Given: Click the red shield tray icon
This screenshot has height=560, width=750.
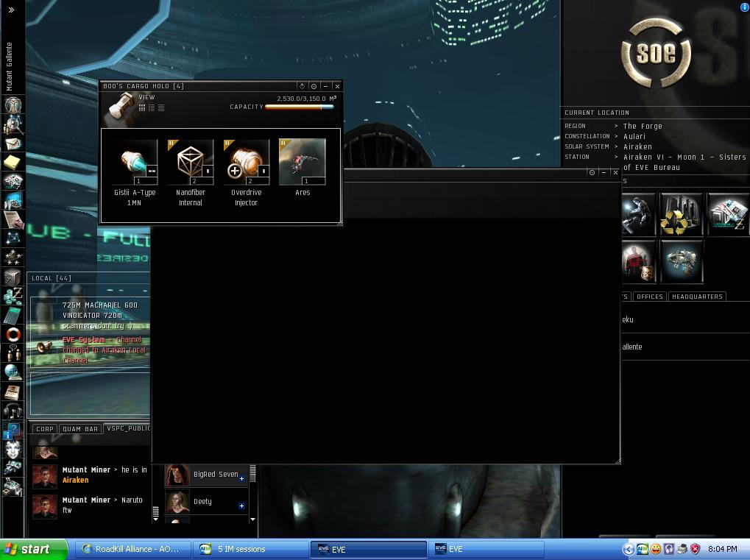Looking at the screenshot, I should tap(695, 549).
